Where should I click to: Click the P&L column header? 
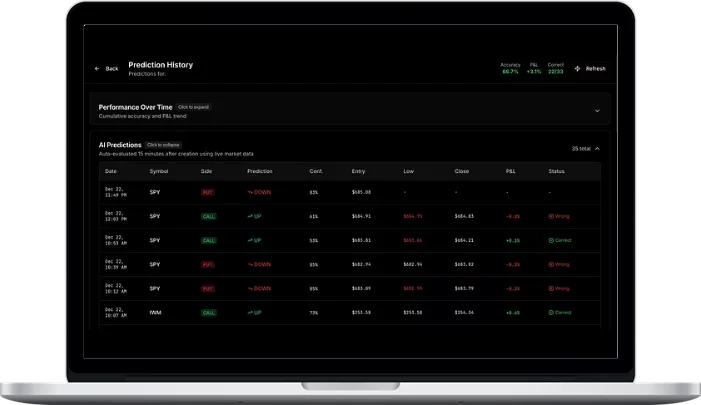[x=510, y=171]
